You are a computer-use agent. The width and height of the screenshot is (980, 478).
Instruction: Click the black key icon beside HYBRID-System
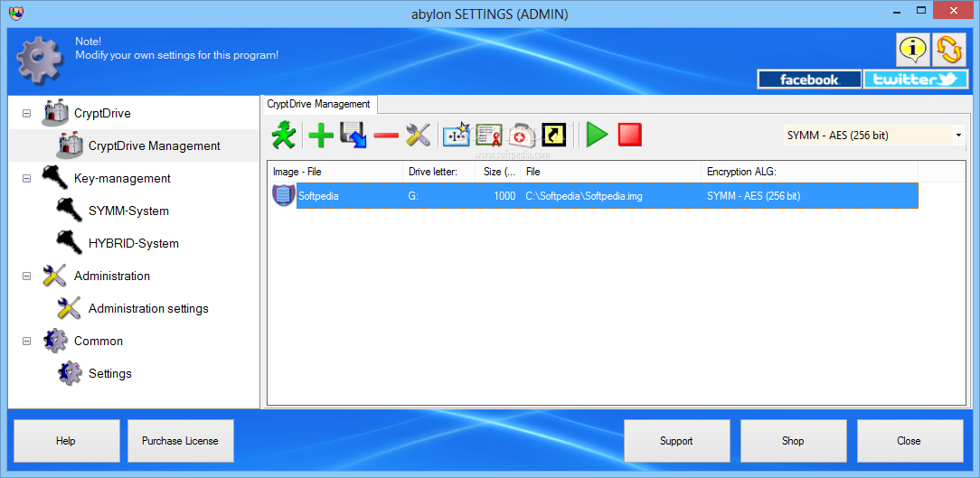pyautogui.click(x=70, y=243)
